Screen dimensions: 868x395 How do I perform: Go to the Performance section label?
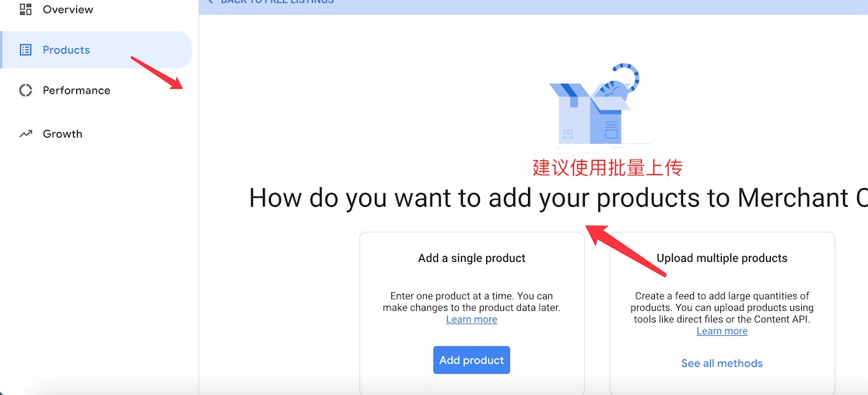click(76, 90)
